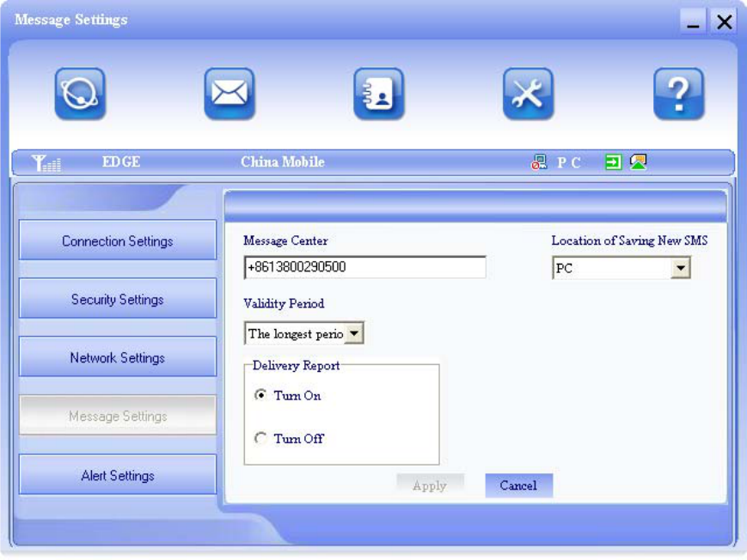This screenshot has width=747, height=560.
Task: Select the Message Settings section
Action: click(118, 415)
